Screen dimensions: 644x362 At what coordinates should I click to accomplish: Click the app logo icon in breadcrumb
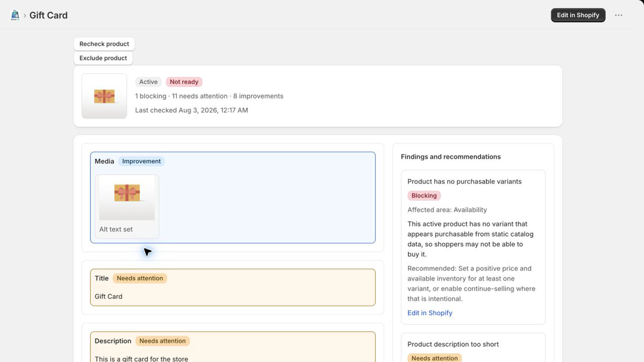[x=15, y=15]
